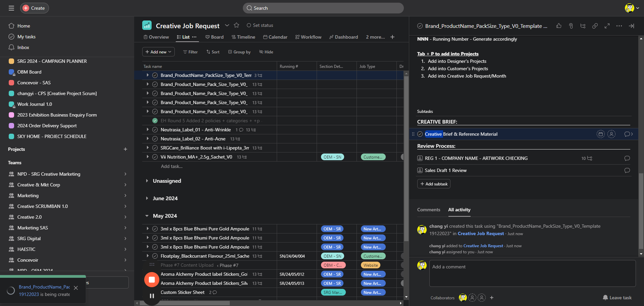Open comments on Sales Draft 1 Review
This screenshot has width=644, height=306.
point(627,170)
